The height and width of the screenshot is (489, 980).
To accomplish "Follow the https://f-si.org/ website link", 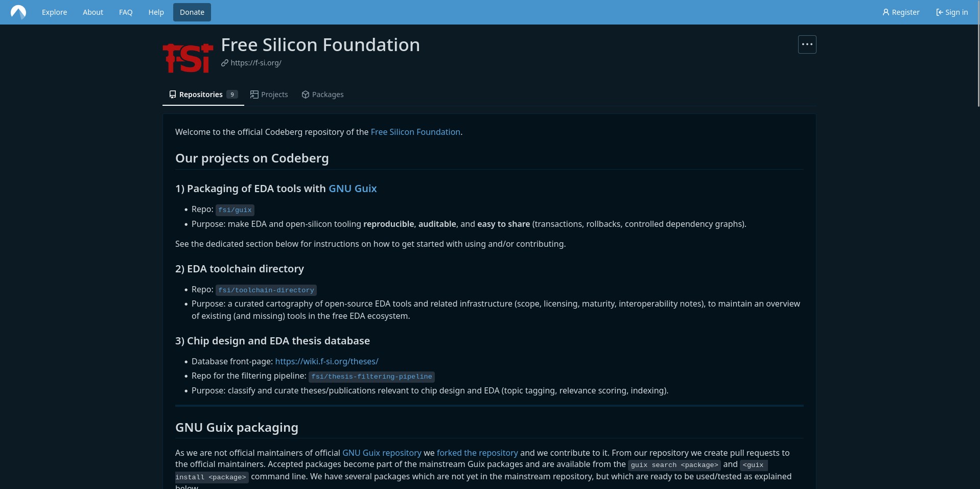I will tap(255, 63).
